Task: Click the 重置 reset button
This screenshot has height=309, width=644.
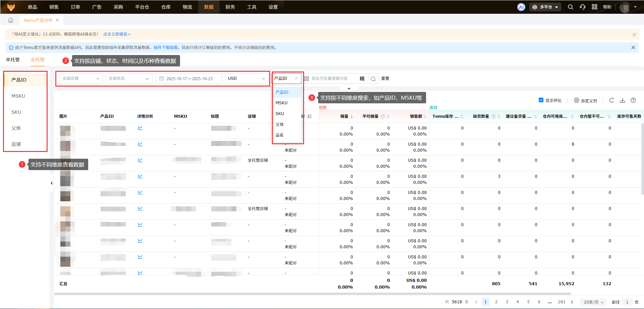Action: coord(385,79)
